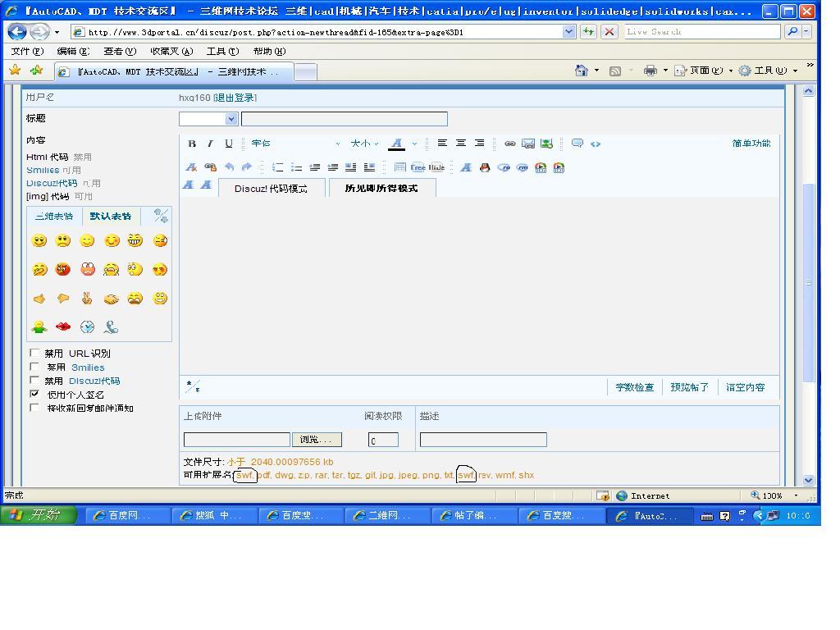The height and width of the screenshot is (630, 840).
Task: Insert Hide content tag
Action: [436, 167]
